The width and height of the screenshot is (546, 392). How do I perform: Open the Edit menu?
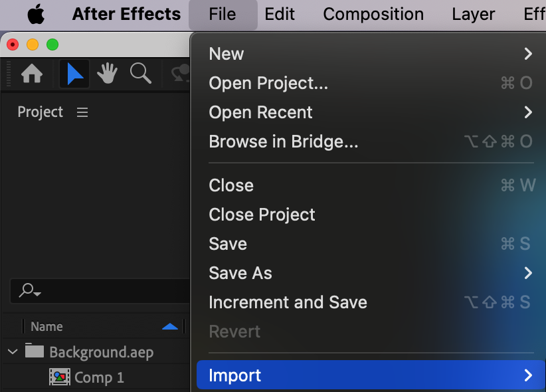click(x=280, y=14)
